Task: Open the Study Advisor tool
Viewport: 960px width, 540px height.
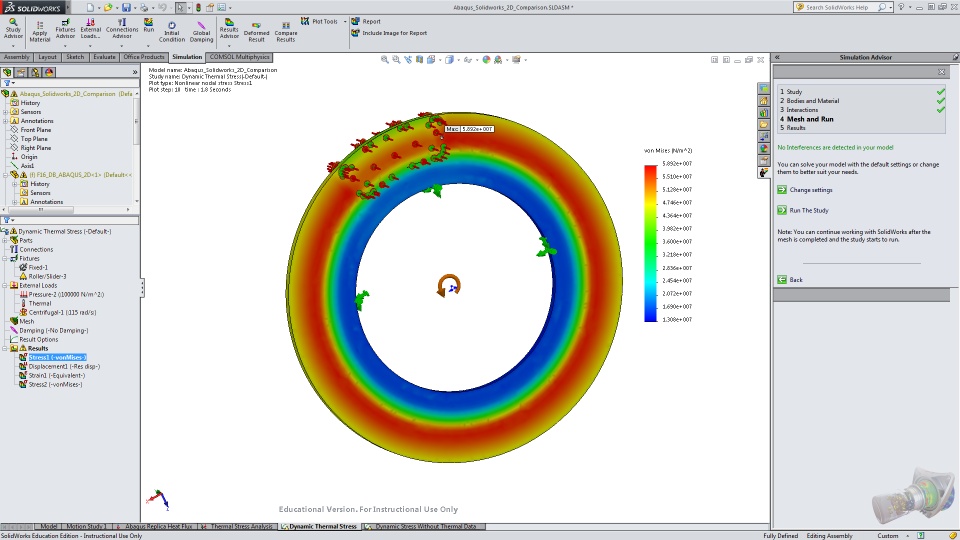Action: click(x=13, y=29)
